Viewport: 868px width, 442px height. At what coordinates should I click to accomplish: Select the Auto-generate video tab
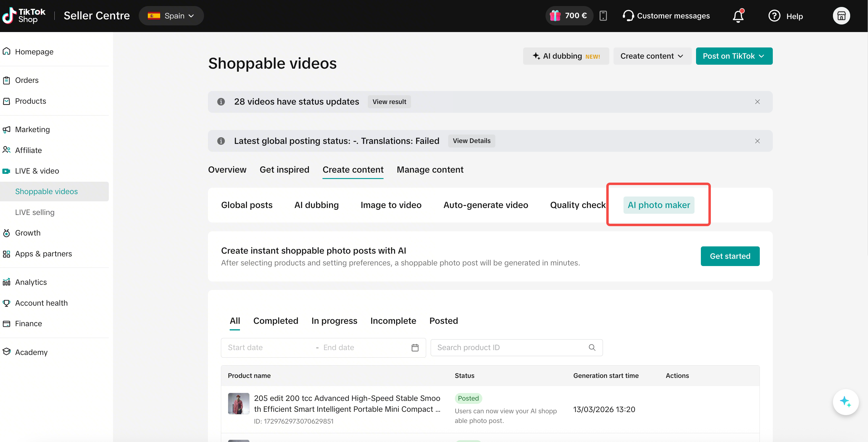point(485,205)
